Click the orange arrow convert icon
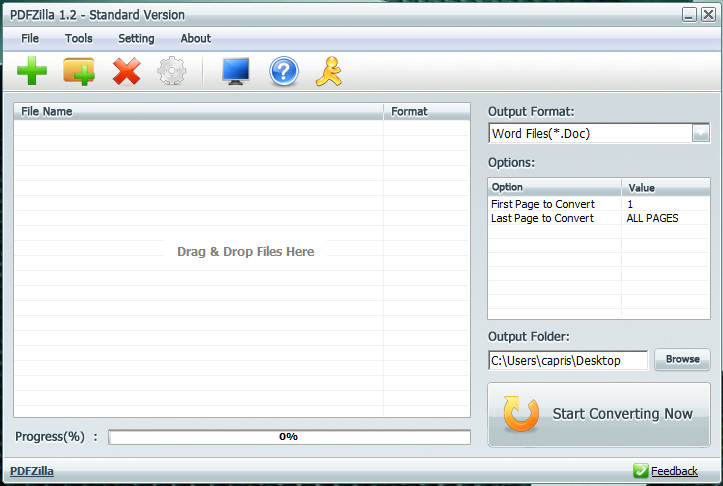 pos(521,414)
